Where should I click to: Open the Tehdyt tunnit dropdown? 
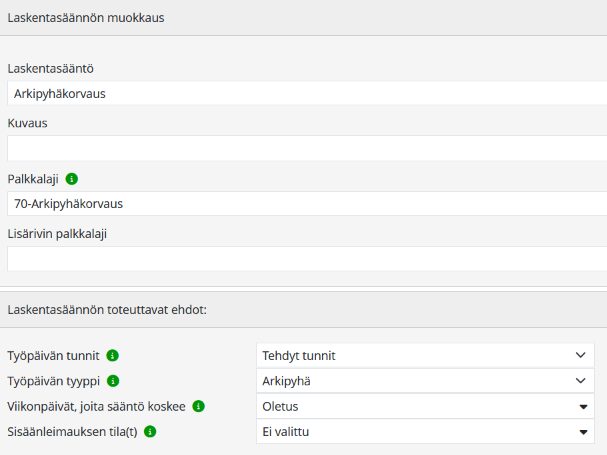coord(425,355)
